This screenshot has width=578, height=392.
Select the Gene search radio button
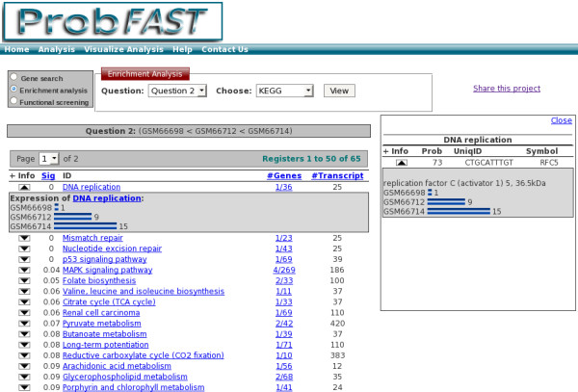tap(13, 77)
